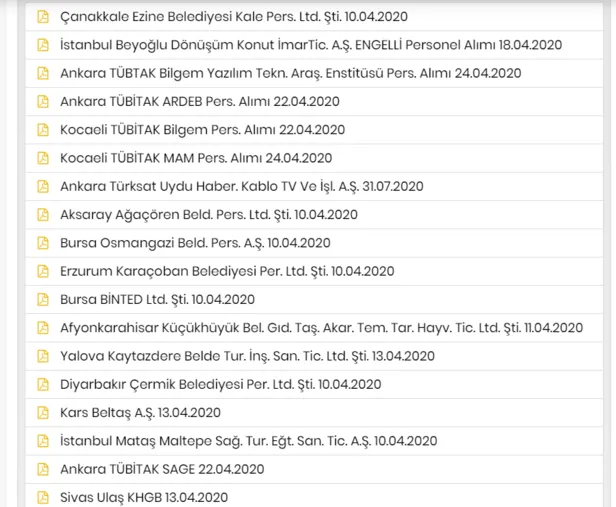Select Yalova Kaytazdere Belde Tur. link
Image resolution: width=616 pixels, height=507 pixels.
247,356
